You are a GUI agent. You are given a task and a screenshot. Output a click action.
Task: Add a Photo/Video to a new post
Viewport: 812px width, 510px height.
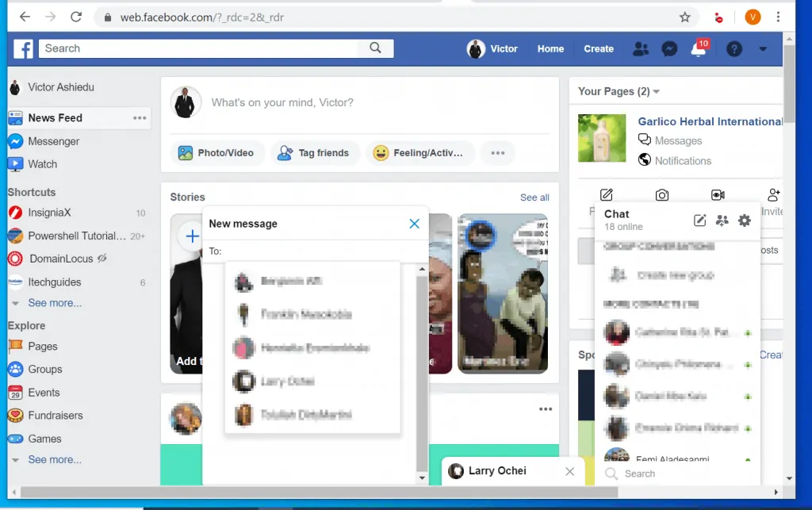(216, 152)
